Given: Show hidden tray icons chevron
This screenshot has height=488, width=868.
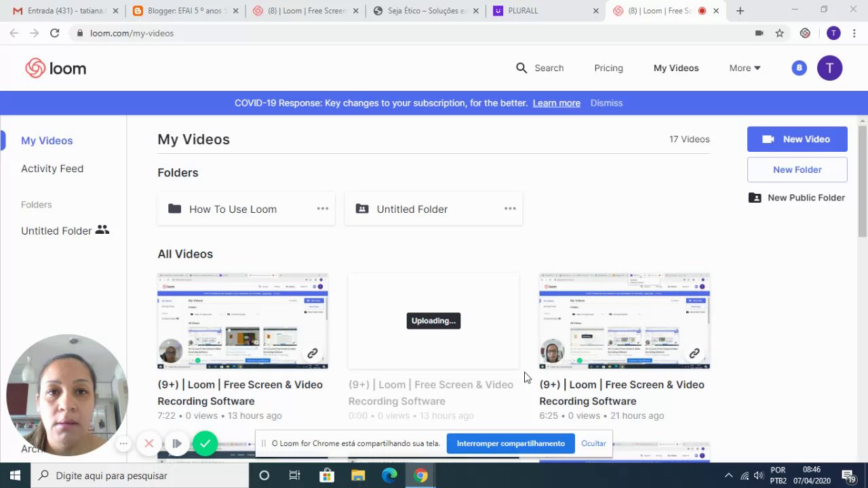Looking at the screenshot, I should [x=728, y=476].
